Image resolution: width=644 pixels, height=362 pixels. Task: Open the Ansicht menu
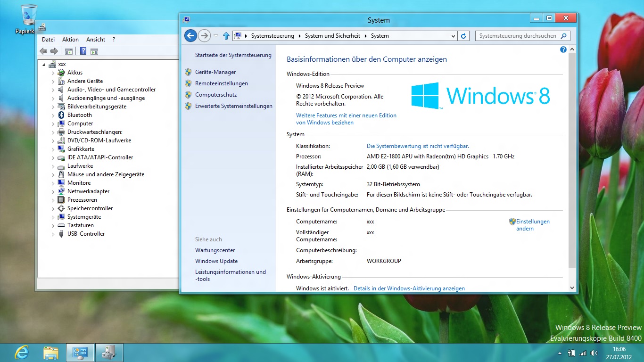point(96,40)
